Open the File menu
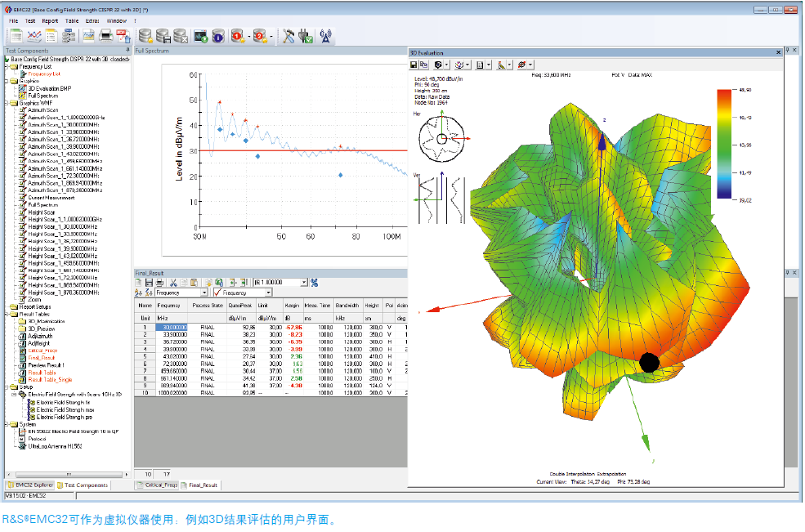Screen dimensions: 805x532 pyautogui.click(x=13, y=21)
